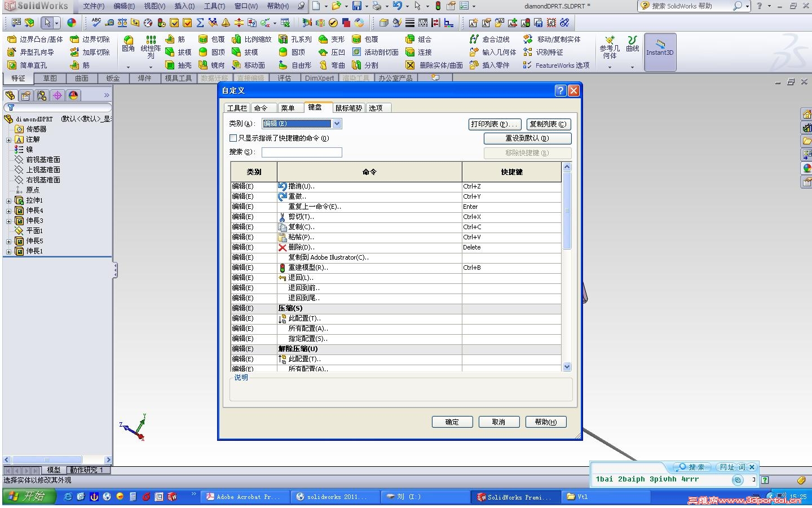This screenshot has width=812, height=508.
Task: Open the 曲线 curves dropdown arrow
Action: coord(632,67)
